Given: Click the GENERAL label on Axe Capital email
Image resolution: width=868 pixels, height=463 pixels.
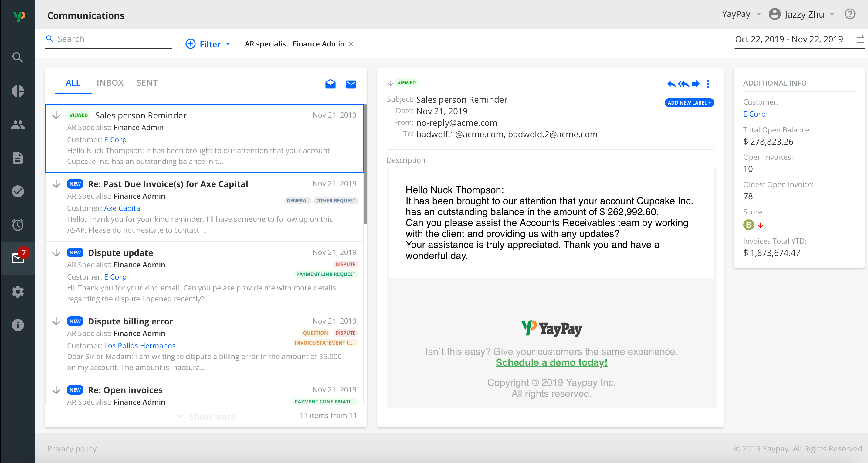Looking at the screenshot, I should click(297, 201).
